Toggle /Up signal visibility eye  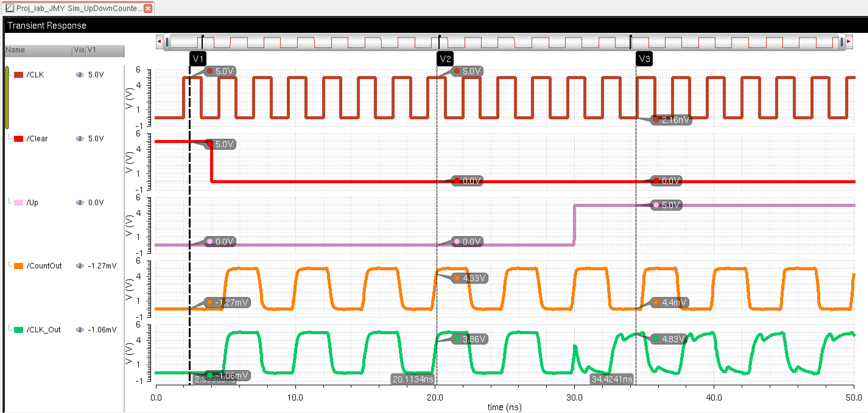pyautogui.click(x=80, y=202)
